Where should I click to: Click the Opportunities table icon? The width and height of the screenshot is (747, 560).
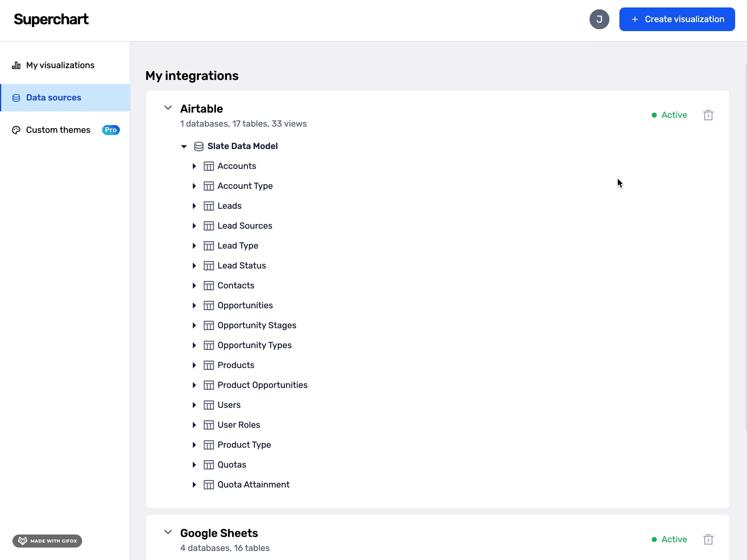pyautogui.click(x=209, y=306)
